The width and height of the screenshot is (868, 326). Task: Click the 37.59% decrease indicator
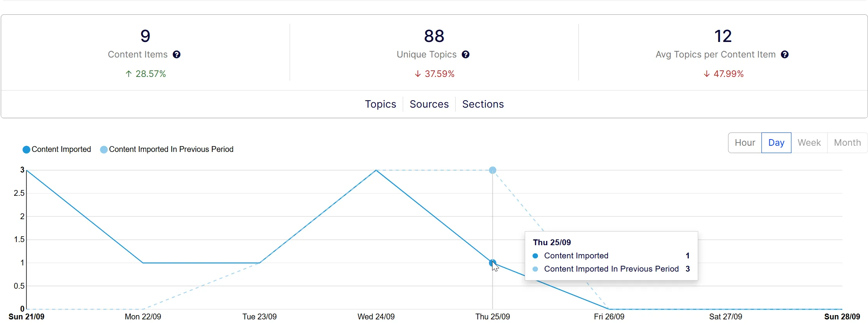pyautogui.click(x=435, y=74)
